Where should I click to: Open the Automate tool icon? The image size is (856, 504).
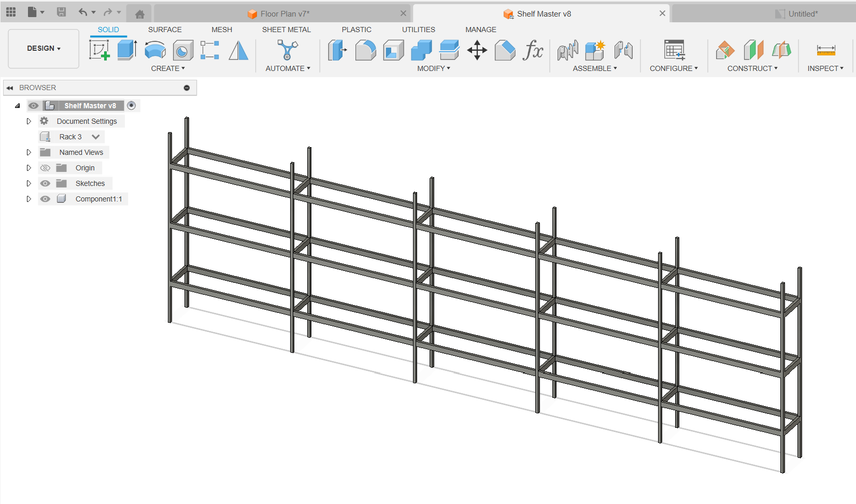point(287,50)
